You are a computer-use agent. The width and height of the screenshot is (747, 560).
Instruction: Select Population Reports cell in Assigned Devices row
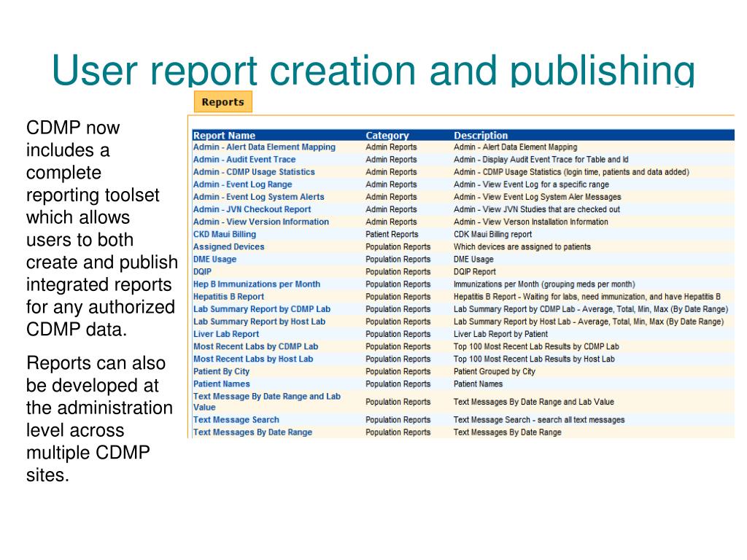(398, 246)
